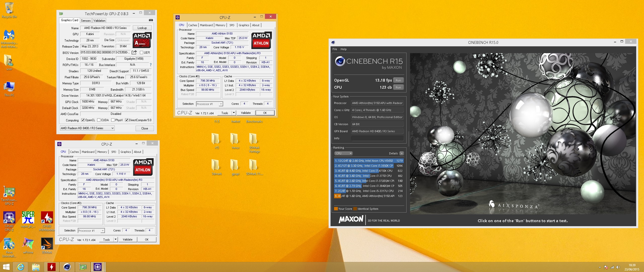Open File Explorer from taskbar
Image resolution: width=644 pixels, height=272 pixels.
pyautogui.click(x=36, y=267)
